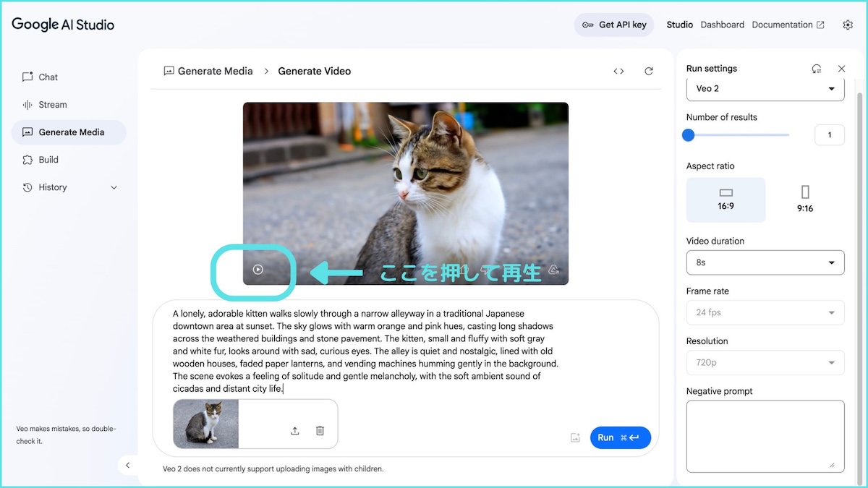868x488 pixels.
Task: Click upload icon on attached cat image
Action: click(x=295, y=431)
